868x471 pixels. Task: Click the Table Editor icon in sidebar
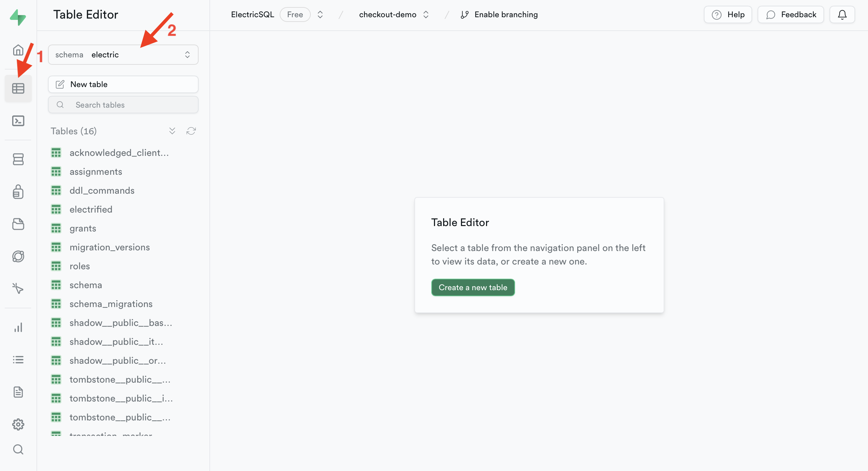18,88
